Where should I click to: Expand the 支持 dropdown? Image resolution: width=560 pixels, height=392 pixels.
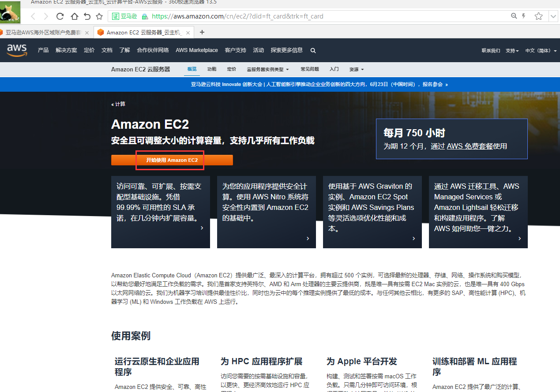coord(512,51)
